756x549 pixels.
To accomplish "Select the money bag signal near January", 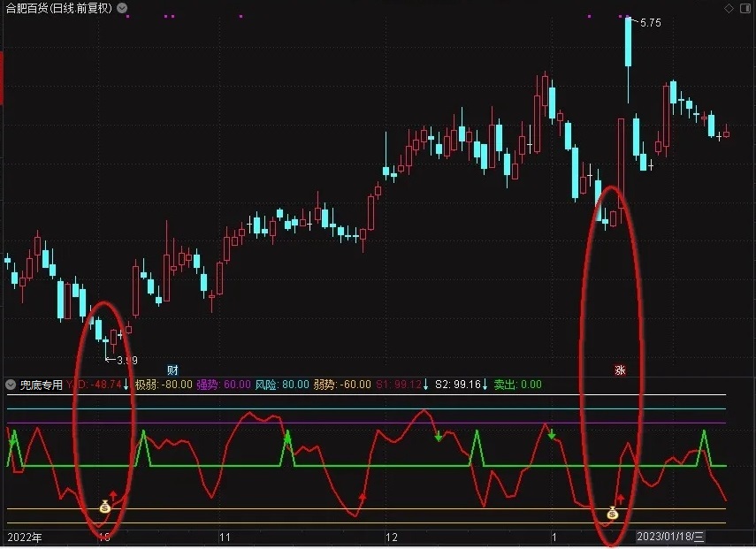I will click(613, 514).
